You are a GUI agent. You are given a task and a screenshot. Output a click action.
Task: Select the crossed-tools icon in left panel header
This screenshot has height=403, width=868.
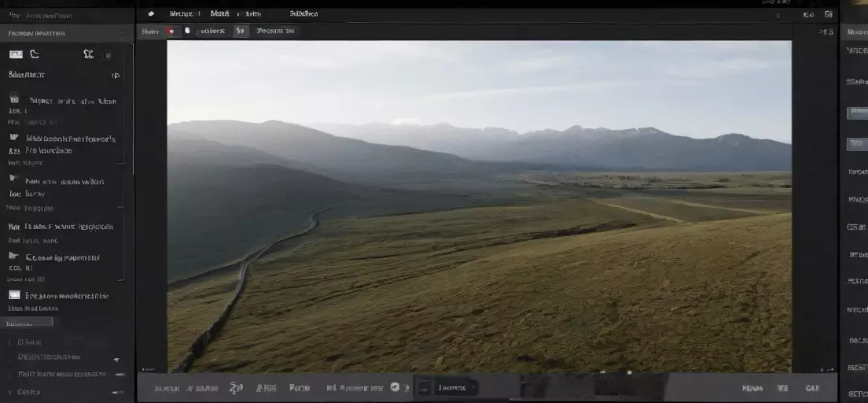click(x=89, y=54)
